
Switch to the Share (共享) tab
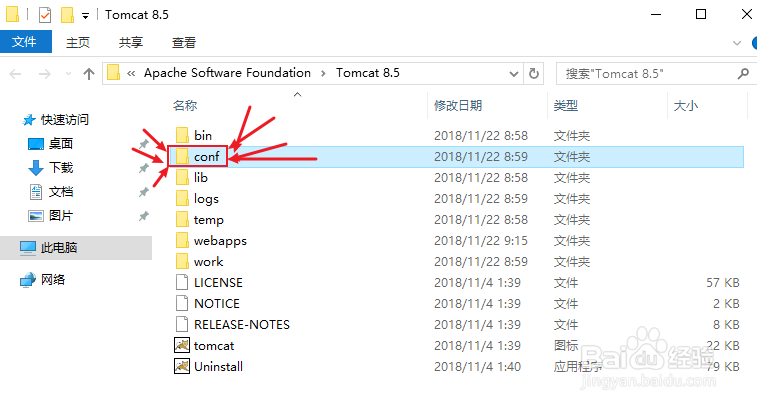(131, 42)
